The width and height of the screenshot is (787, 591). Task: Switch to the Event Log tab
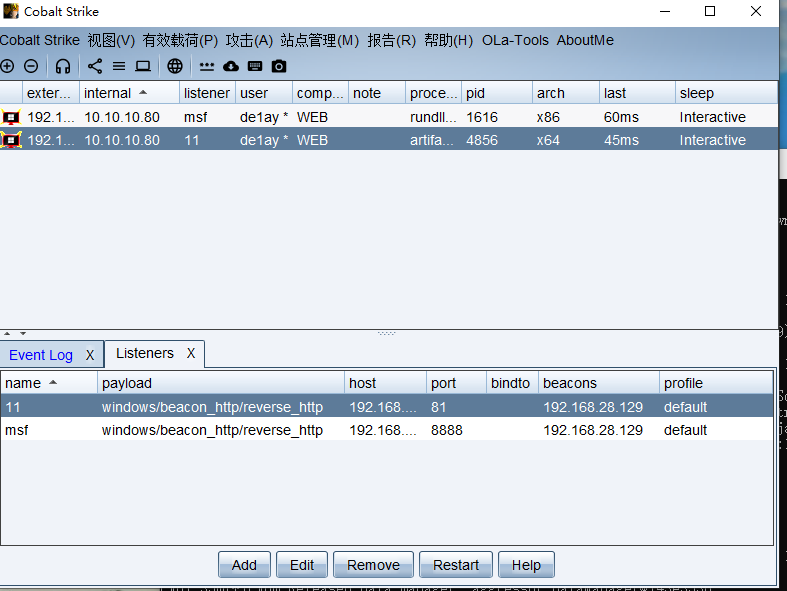tap(41, 355)
